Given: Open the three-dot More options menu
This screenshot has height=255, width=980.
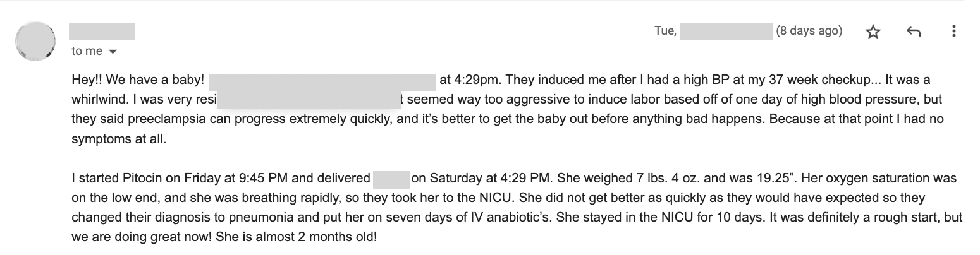Looking at the screenshot, I should click(x=953, y=32).
